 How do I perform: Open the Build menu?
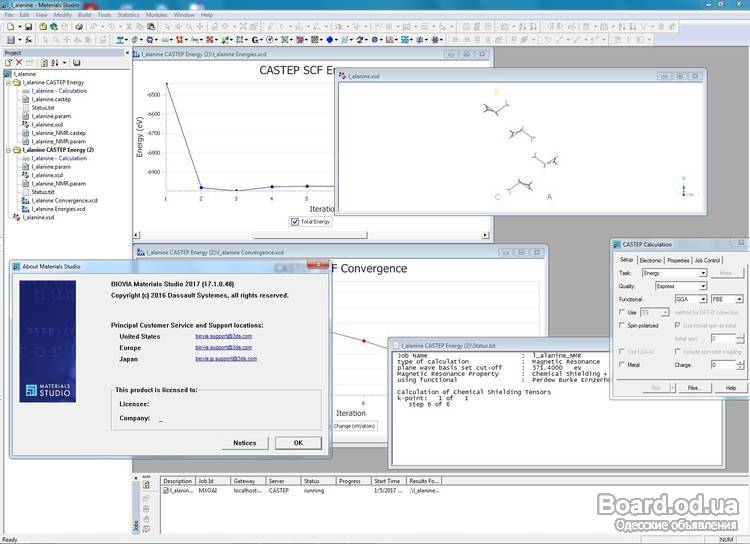(84, 15)
